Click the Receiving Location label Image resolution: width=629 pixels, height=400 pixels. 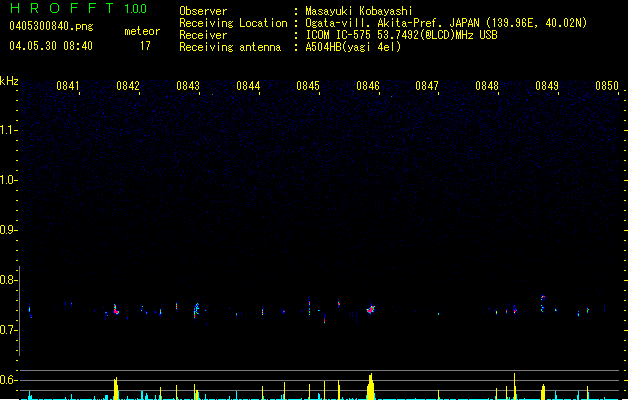(x=233, y=23)
